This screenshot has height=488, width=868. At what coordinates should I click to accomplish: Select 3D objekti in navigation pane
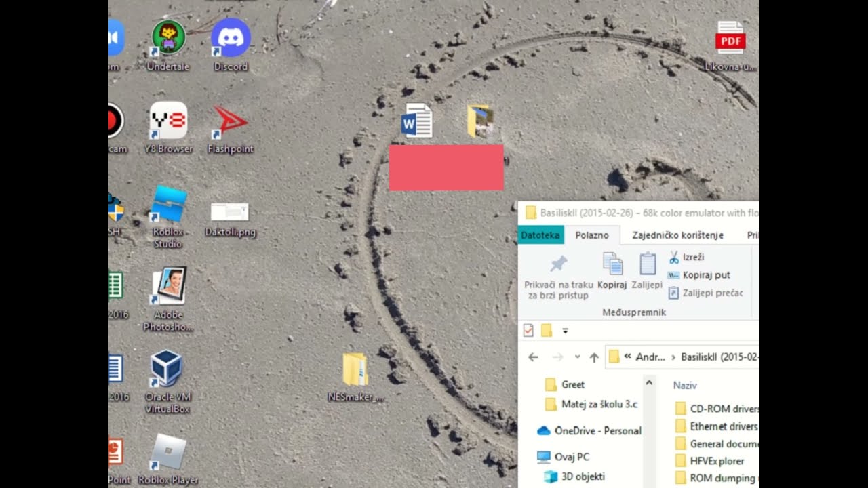574,476
